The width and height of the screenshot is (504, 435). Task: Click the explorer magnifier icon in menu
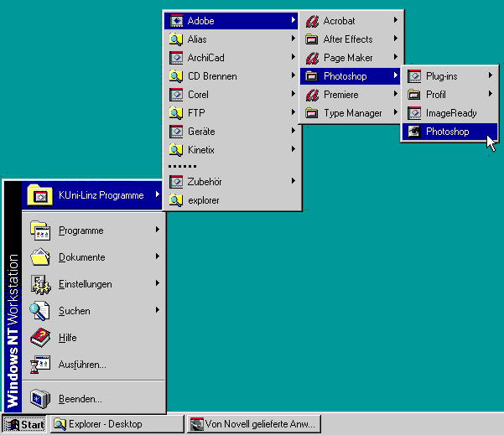pos(176,200)
